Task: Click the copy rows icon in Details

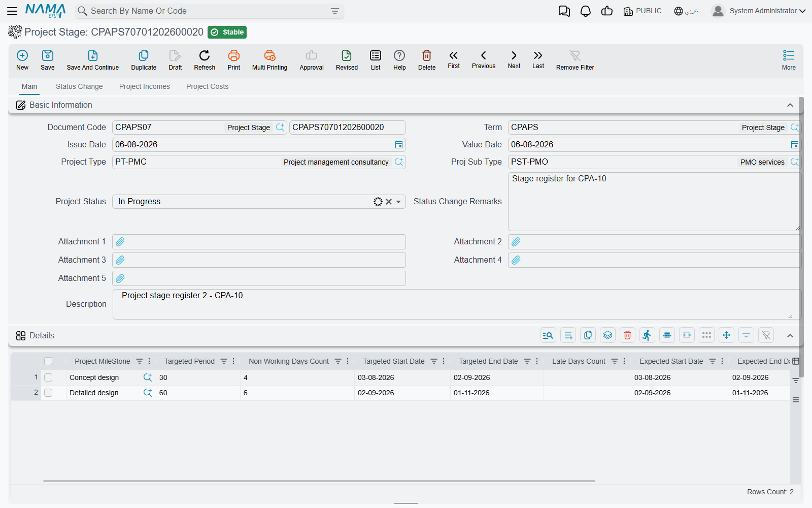Action: (x=588, y=335)
